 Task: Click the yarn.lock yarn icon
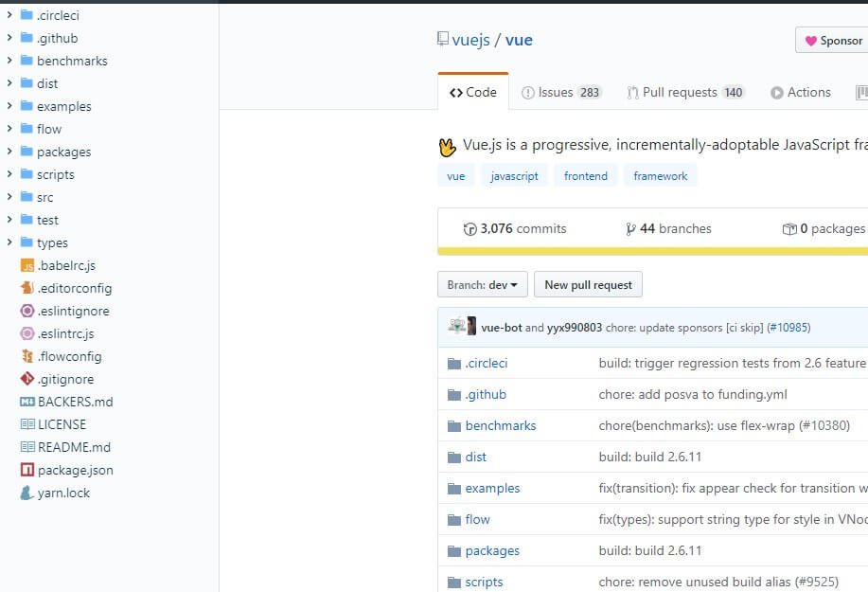pos(27,493)
